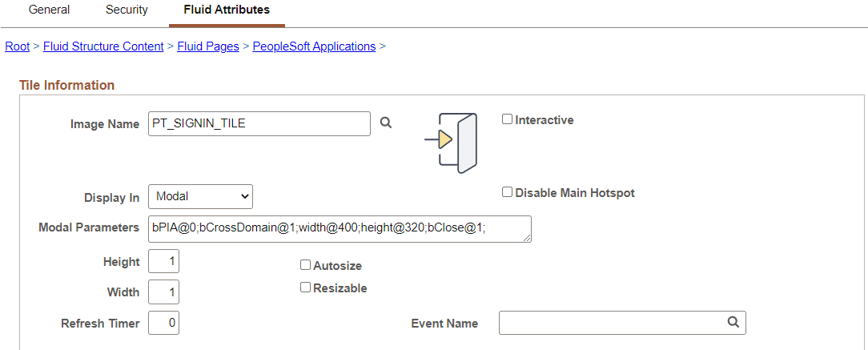Grab the Modal Parameters resize handle
Viewport: 868px width, 350px height.
coord(527,238)
